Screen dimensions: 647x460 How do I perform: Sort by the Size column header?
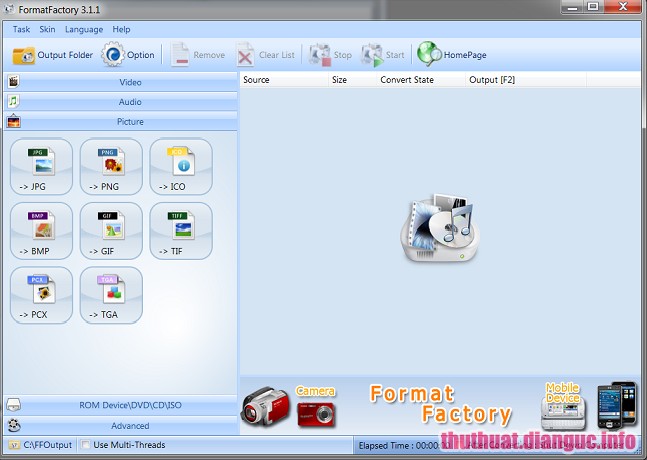pos(353,80)
